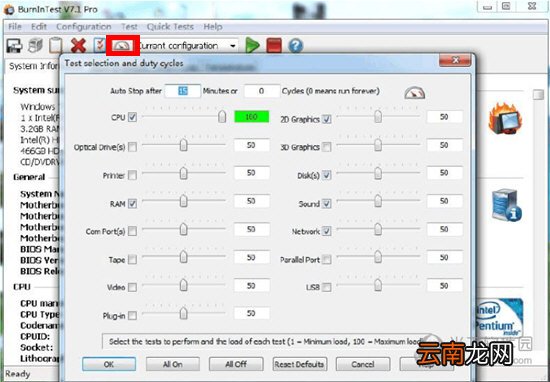
Task: Open the duty cycles gauge toolbar icon
Action: 123,46
